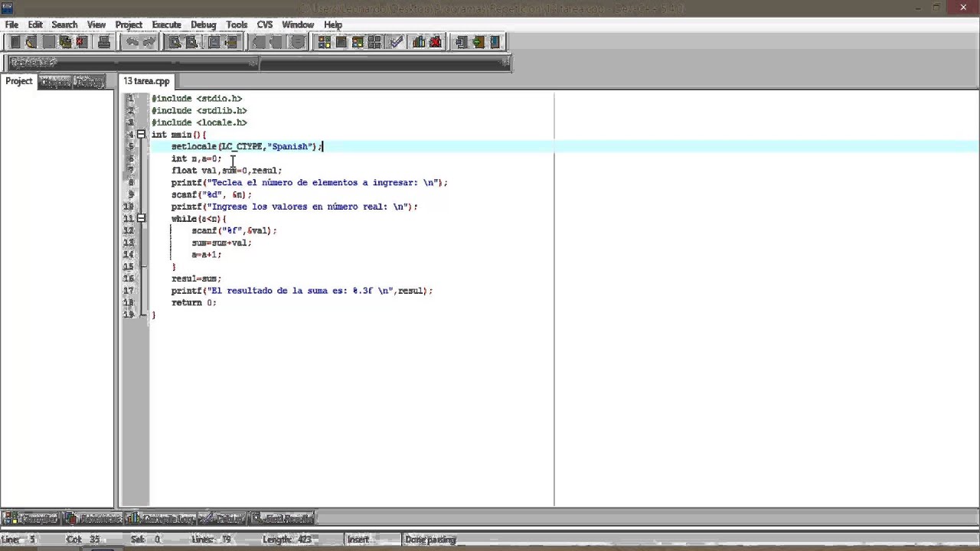Open the Debug menu in the menu bar
Image resolution: width=980 pixels, height=551 pixels.
204,24
